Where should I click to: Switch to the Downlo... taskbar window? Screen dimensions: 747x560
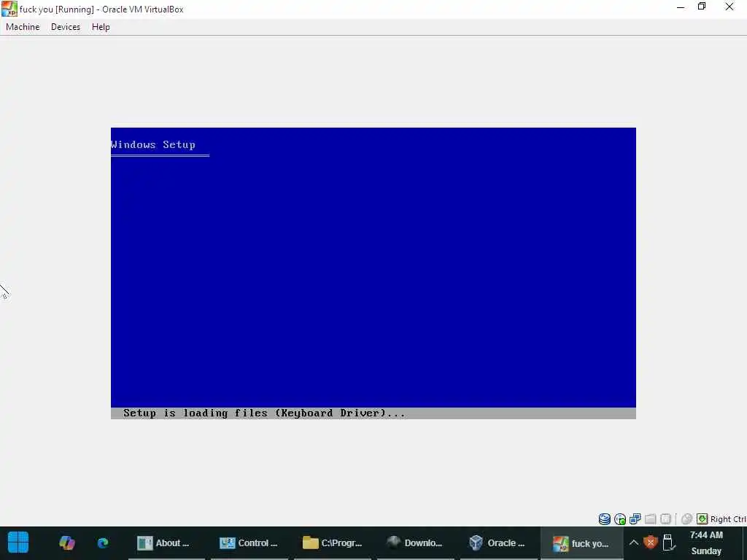[x=415, y=542]
